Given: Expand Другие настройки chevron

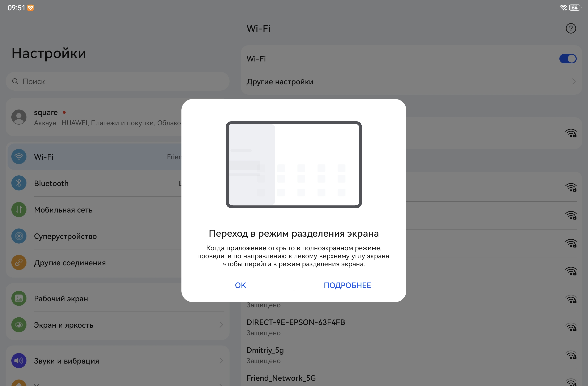Looking at the screenshot, I should pos(574,81).
